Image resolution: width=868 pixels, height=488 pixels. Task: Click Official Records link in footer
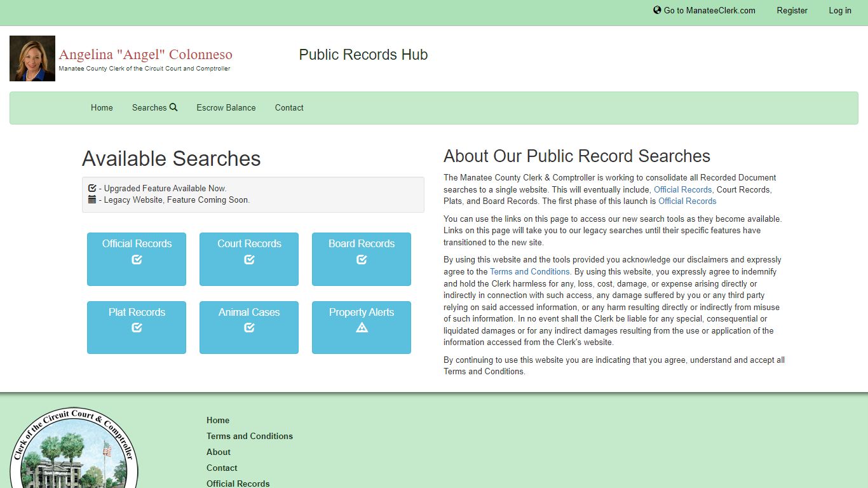(238, 484)
